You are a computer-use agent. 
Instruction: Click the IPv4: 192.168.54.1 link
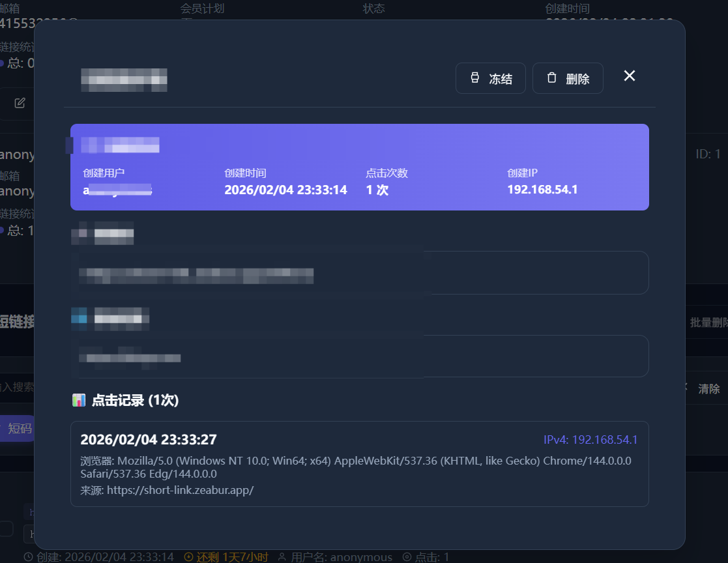tap(590, 440)
